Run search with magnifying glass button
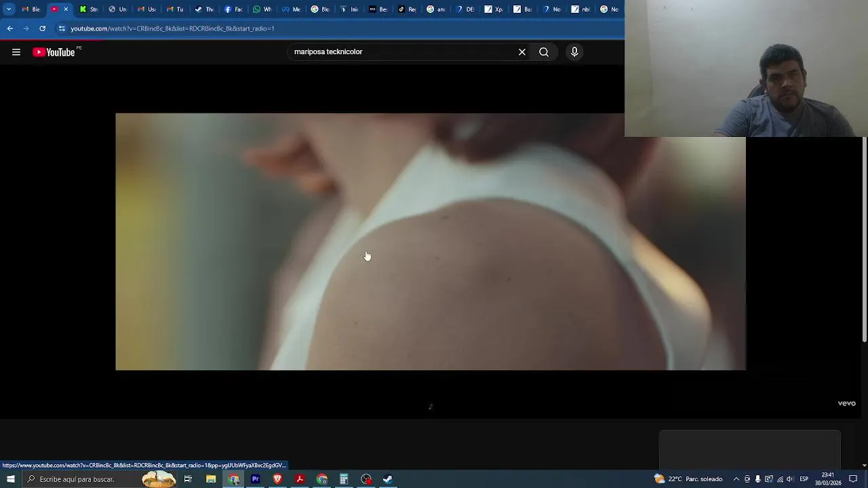Image resolution: width=868 pixels, height=488 pixels. click(x=544, y=52)
